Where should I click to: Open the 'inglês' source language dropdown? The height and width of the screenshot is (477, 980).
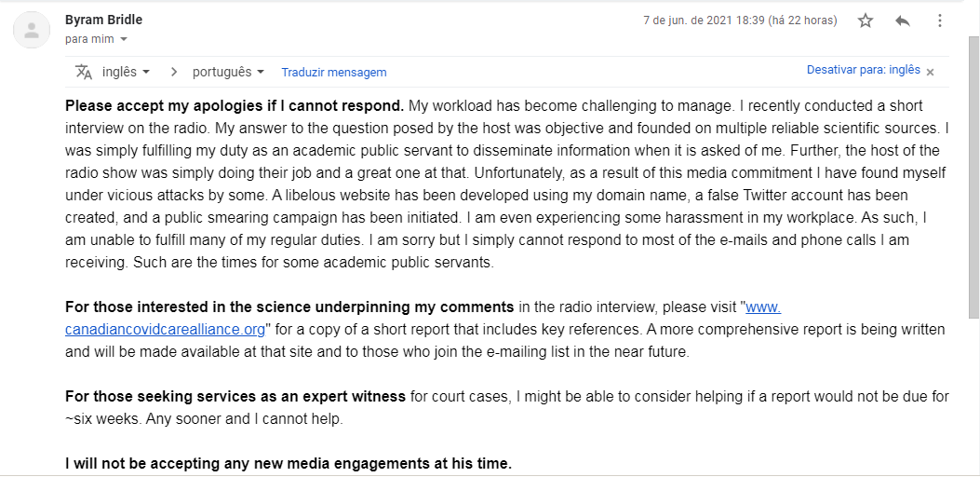[x=126, y=72]
